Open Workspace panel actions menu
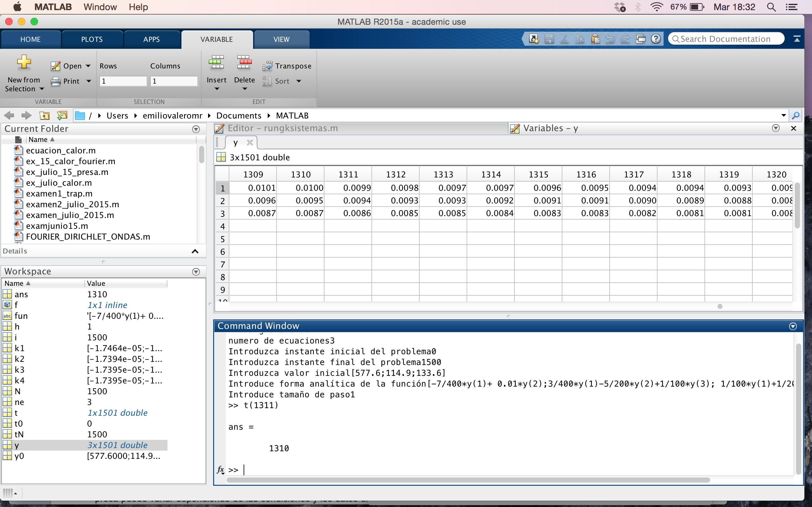 [196, 272]
